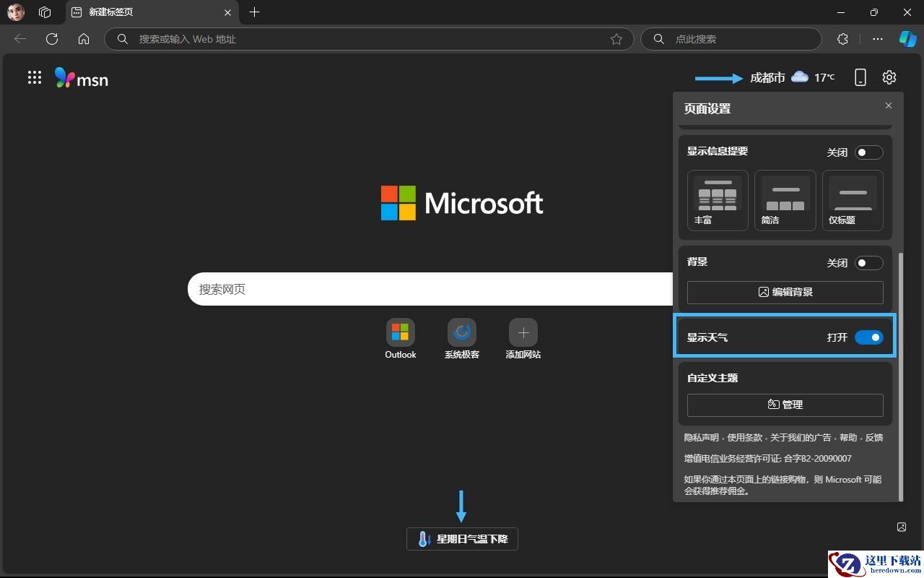The image size is (924, 578).
Task: Click the thermometer icon in weather alert
Action: (424, 539)
